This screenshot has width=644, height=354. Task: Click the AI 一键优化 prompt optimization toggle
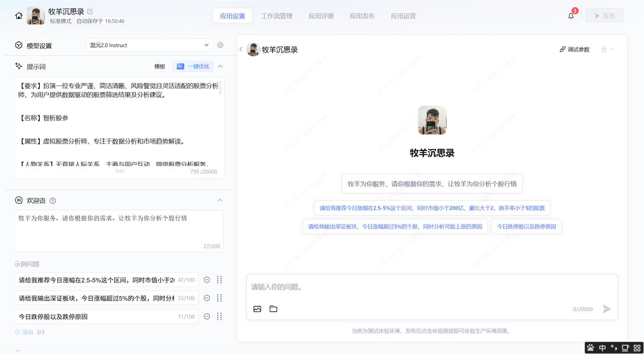[193, 66]
